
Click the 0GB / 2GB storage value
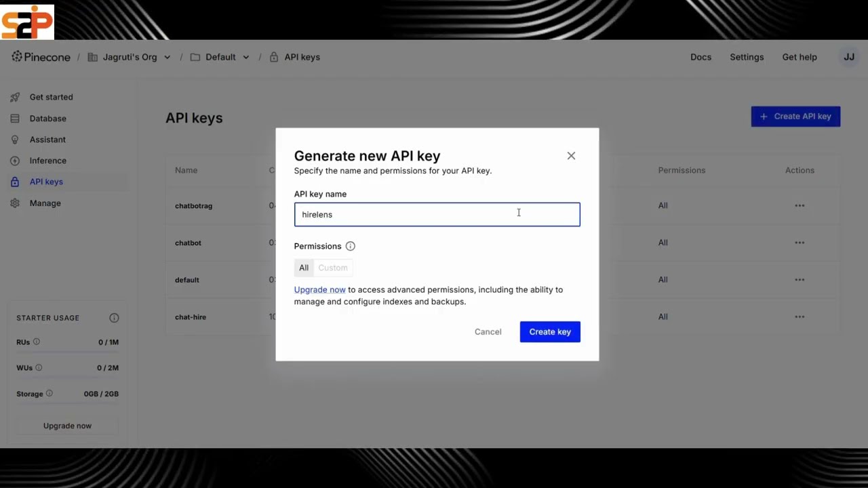pyautogui.click(x=101, y=394)
